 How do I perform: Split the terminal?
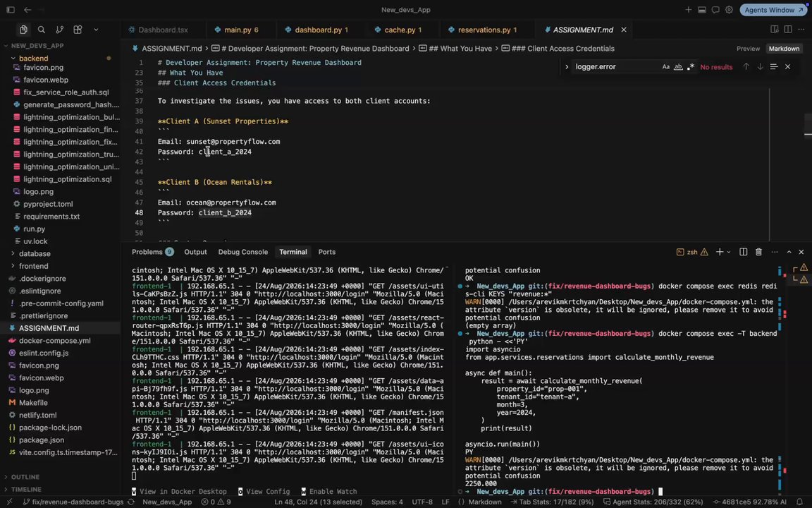[743, 252]
